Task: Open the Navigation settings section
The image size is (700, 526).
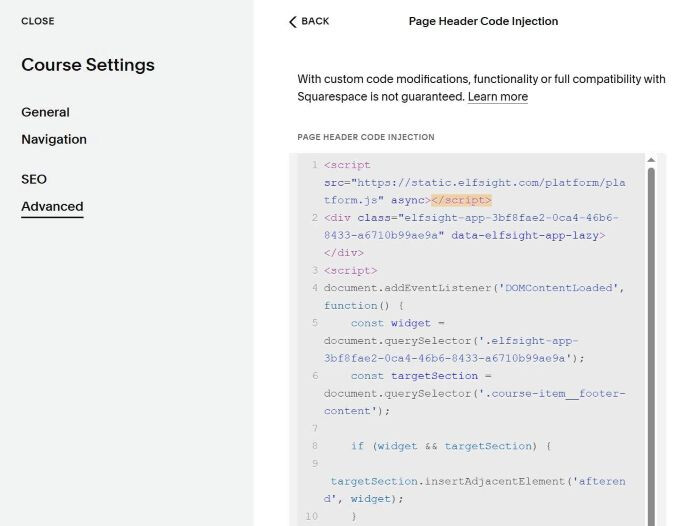Action: pyautogui.click(x=54, y=139)
